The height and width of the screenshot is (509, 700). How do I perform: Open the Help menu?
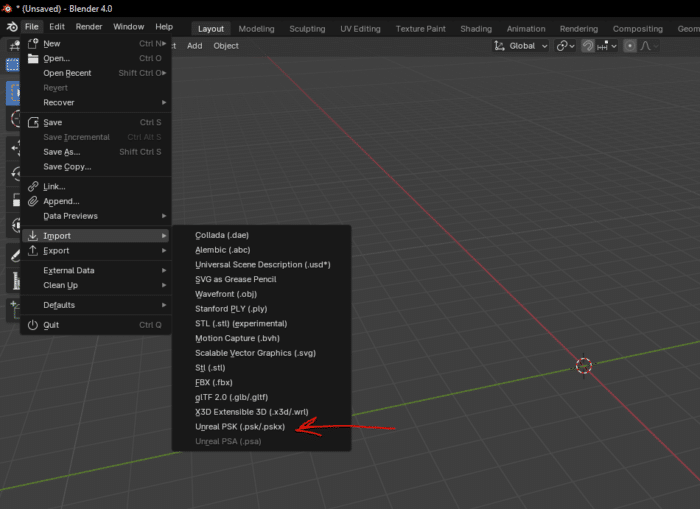tap(164, 27)
